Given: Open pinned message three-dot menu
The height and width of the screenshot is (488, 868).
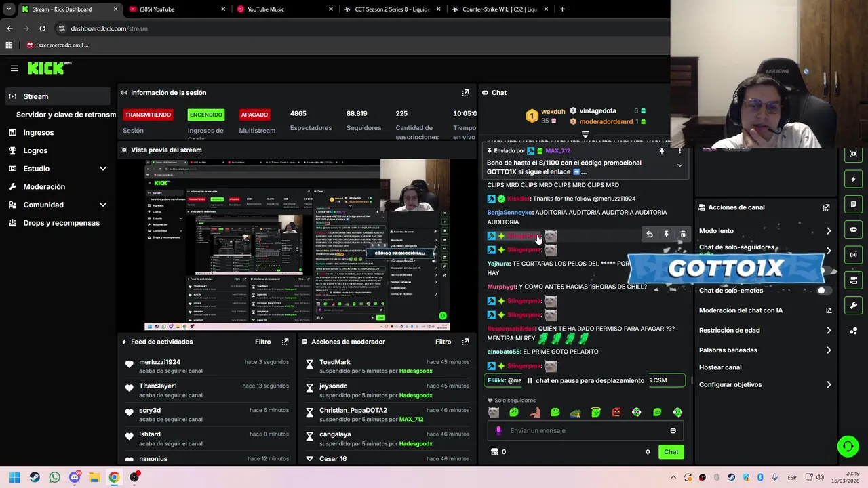Looking at the screenshot, I should point(679,151).
